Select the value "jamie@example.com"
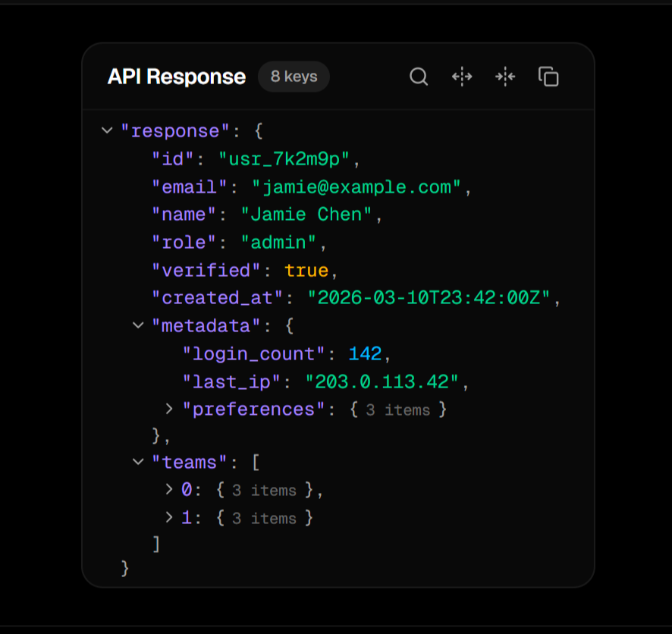Viewport: 672px width, 634px height. click(356, 187)
